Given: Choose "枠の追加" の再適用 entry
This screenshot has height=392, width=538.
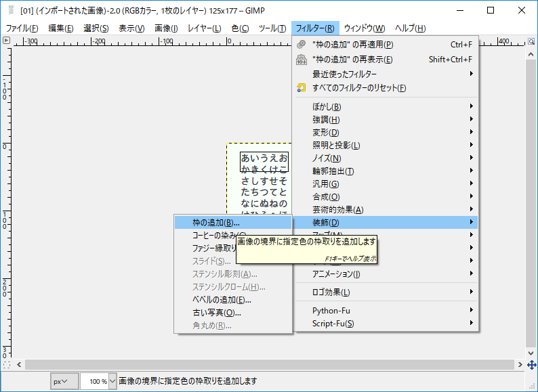Looking at the screenshot, I should pos(385,45).
